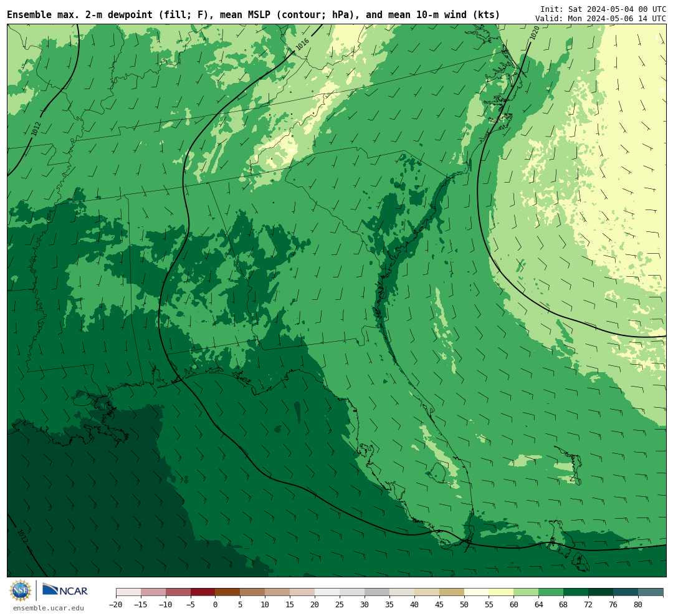673x616 pixels.
Task: Pick the gray swatch between 30 and 35
Action: coord(377,592)
